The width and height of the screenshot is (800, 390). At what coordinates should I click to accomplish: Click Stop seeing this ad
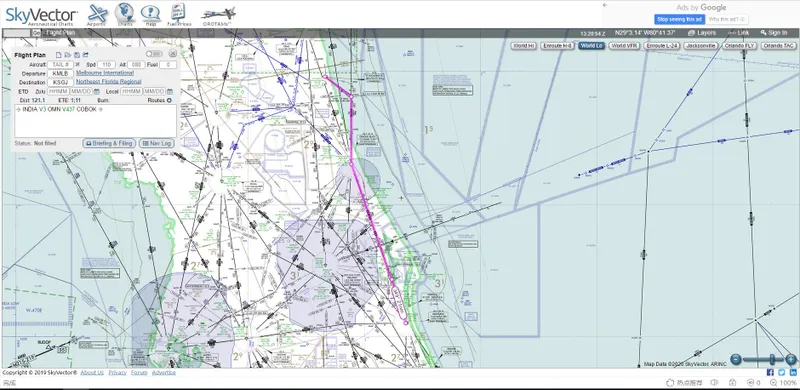pyautogui.click(x=679, y=19)
